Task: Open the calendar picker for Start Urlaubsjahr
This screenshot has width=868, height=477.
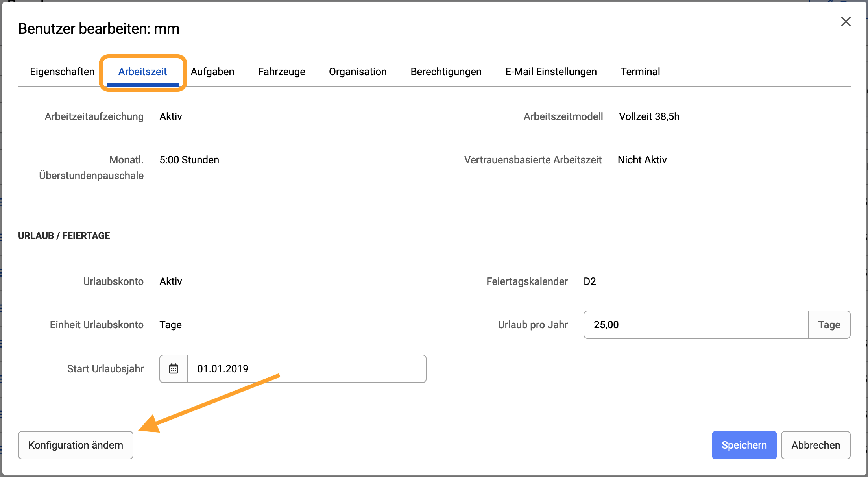Action: 174,369
